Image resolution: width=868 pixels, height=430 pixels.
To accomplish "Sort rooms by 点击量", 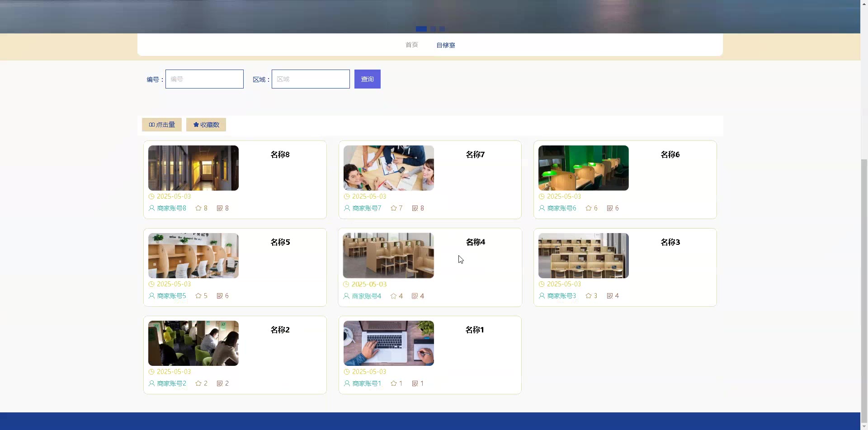I will click(x=162, y=125).
